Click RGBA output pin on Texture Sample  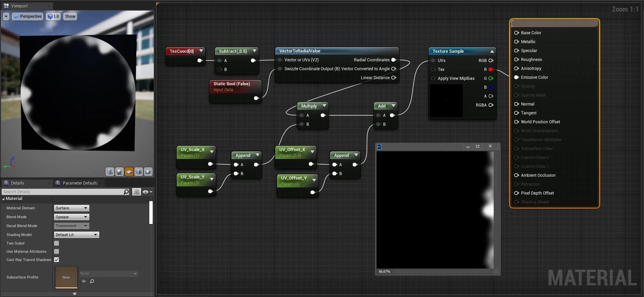point(491,105)
